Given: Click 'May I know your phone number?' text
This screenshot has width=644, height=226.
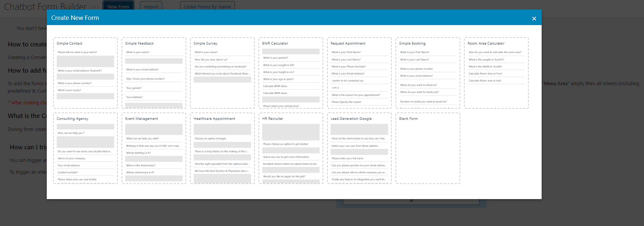Looking at the screenshot, I should 145,79.
